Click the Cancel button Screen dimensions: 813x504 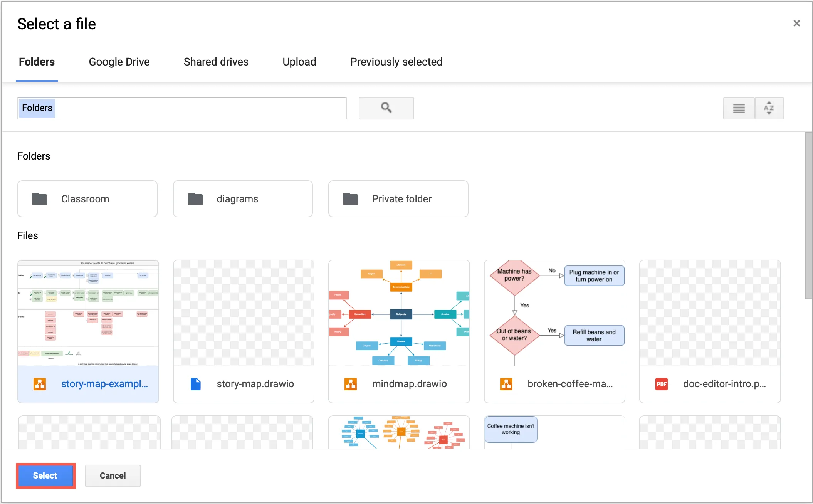(113, 475)
